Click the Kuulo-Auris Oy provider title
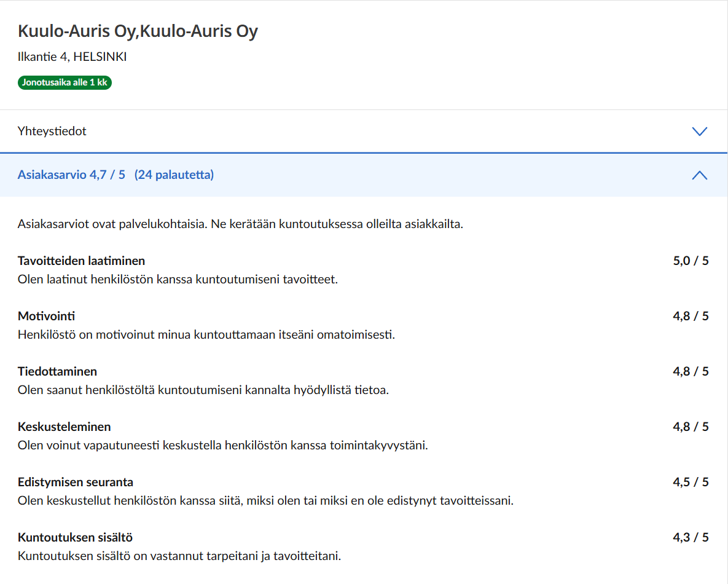 (x=138, y=31)
